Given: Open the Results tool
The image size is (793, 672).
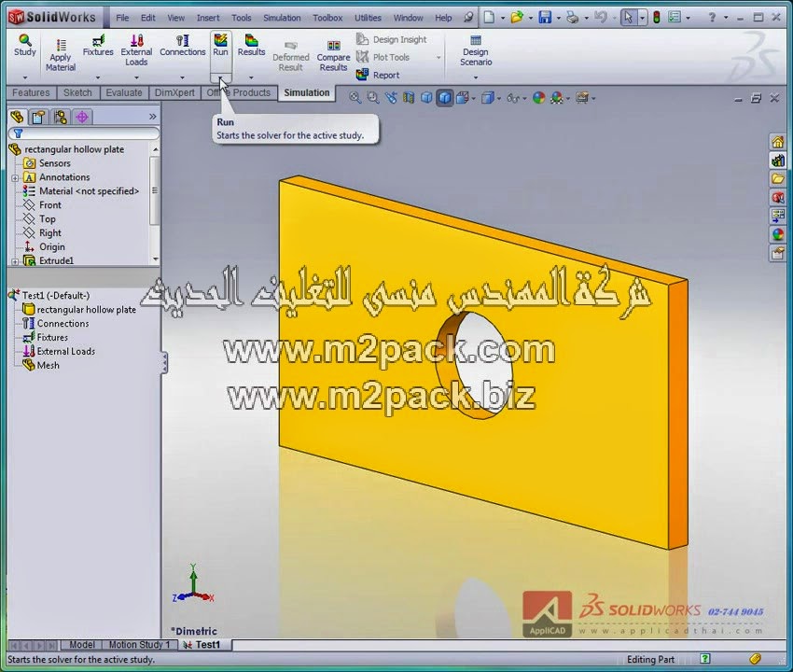Looking at the screenshot, I should point(251,45).
